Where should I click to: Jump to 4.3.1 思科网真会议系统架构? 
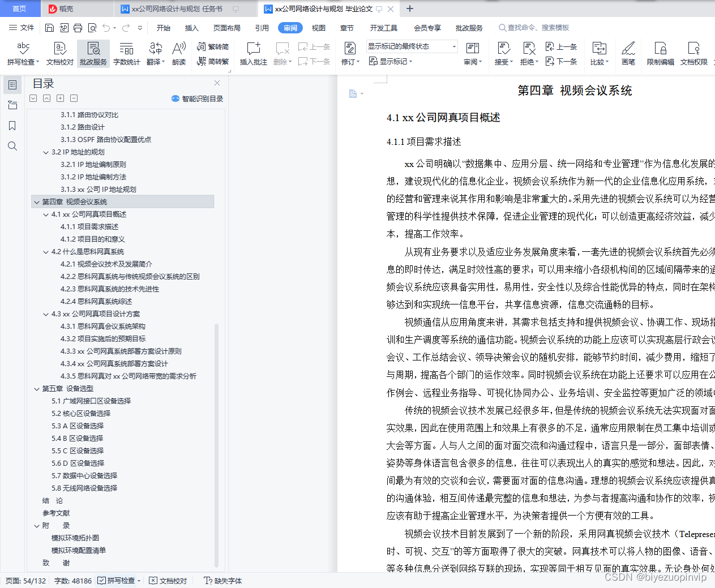click(x=103, y=327)
